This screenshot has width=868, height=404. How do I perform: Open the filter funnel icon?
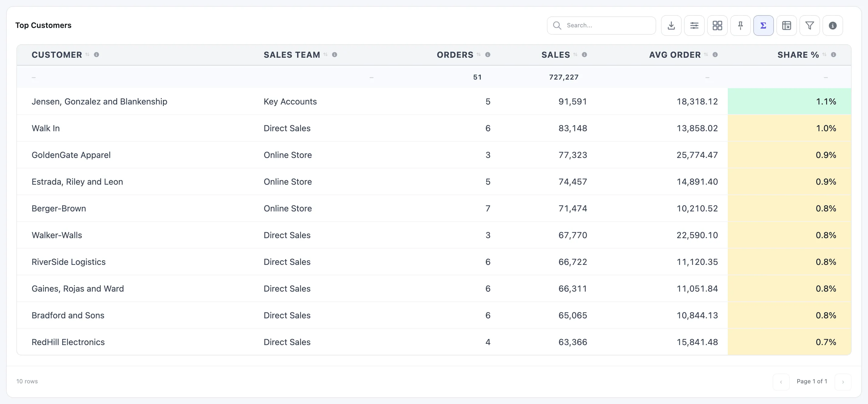[x=809, y=25]
